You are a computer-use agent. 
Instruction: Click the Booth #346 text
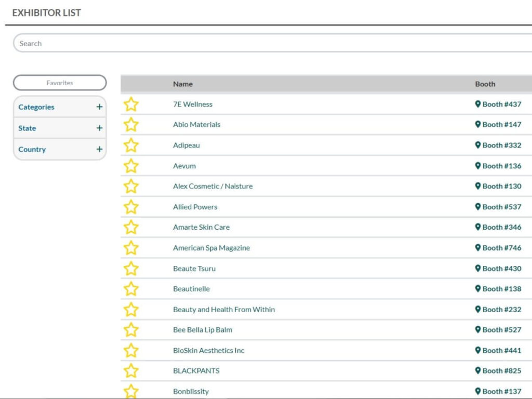pos(502,228)
